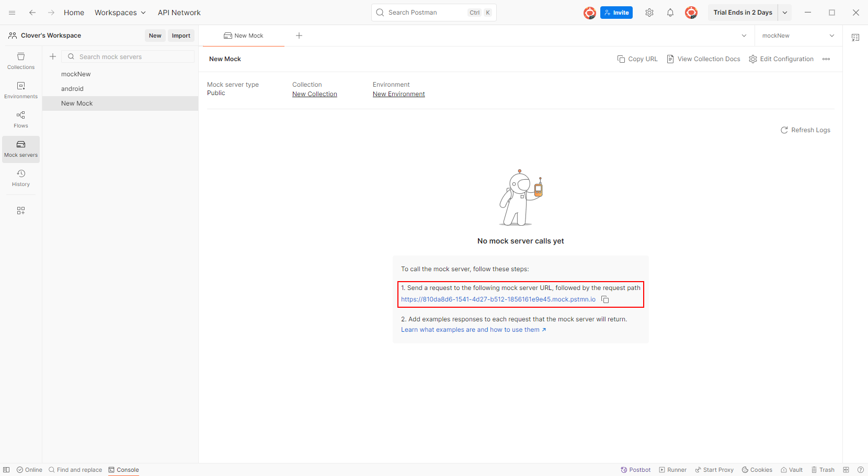Viewport: 868px width, 476px height.
Task: Click Start Proxy in the status bar
Action: (714, 470)
